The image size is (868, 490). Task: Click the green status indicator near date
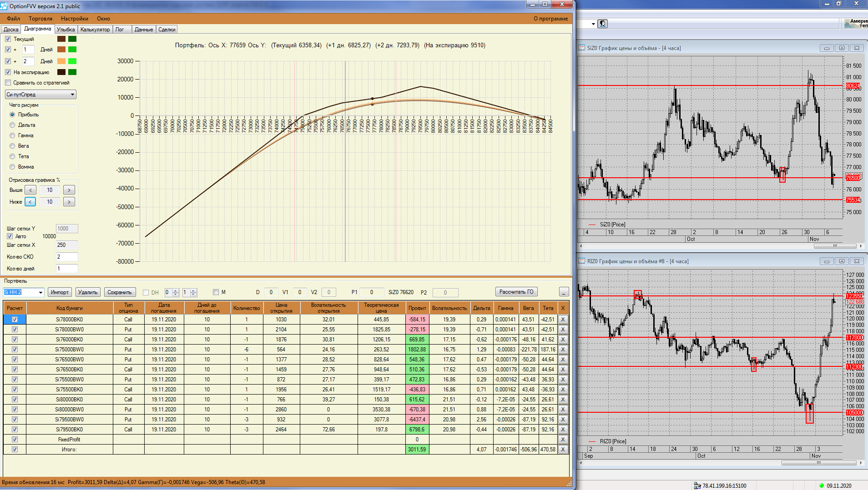tap(822, 485)
